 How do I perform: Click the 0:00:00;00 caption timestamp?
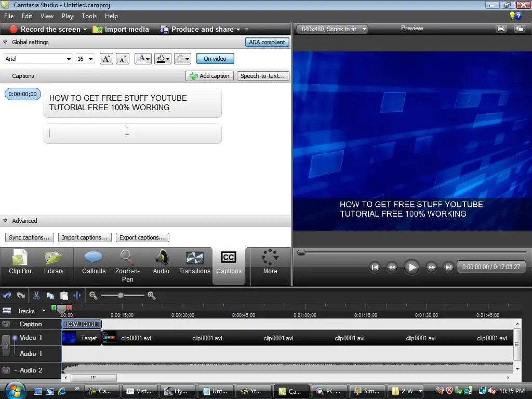[23, 94]
